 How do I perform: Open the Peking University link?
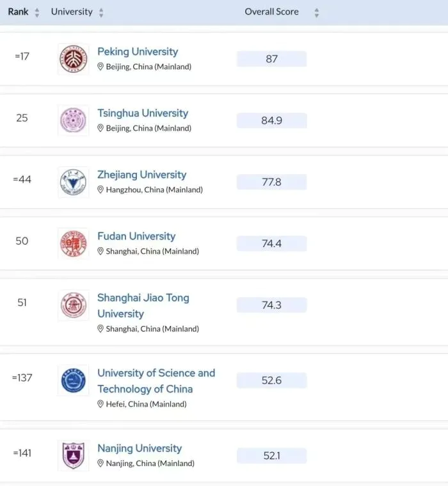pyautogui.click(x=138, y=51)
